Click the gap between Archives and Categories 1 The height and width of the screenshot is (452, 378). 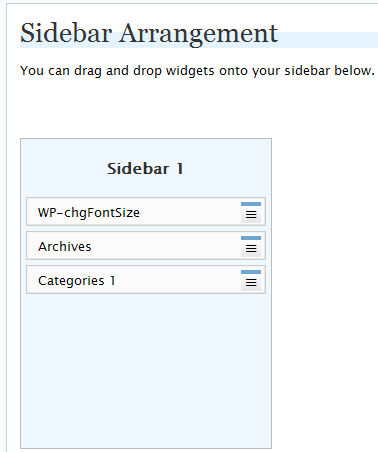pos(146,263)
